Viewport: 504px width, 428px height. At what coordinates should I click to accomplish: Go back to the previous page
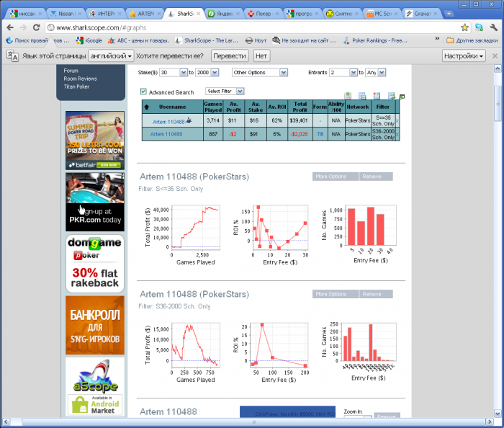click(10, 27)
